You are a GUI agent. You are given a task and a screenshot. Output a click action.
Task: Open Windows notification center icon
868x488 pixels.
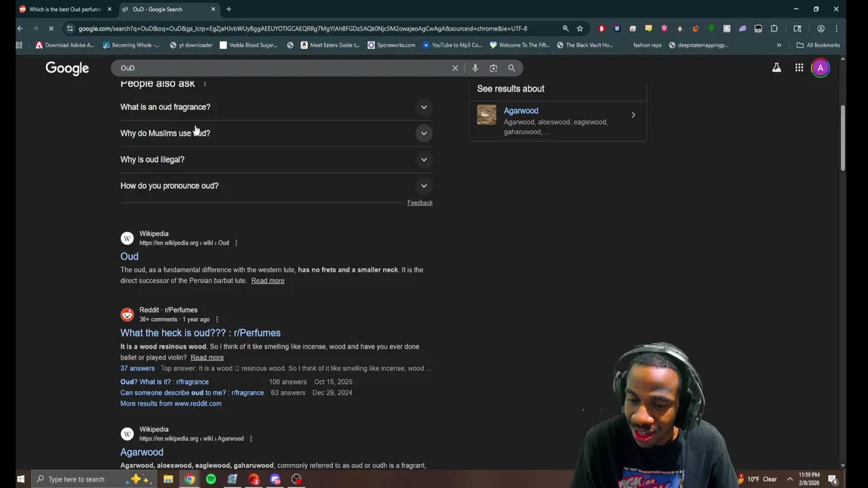833,479
